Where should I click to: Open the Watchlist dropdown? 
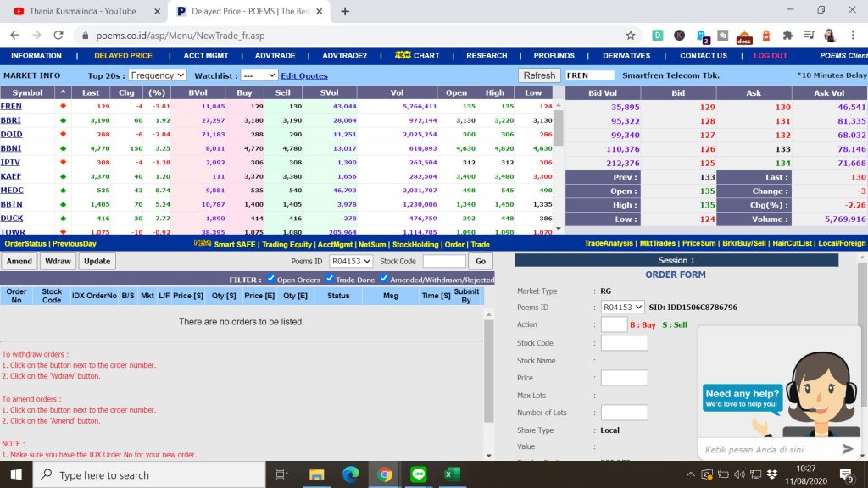point(259,75)
